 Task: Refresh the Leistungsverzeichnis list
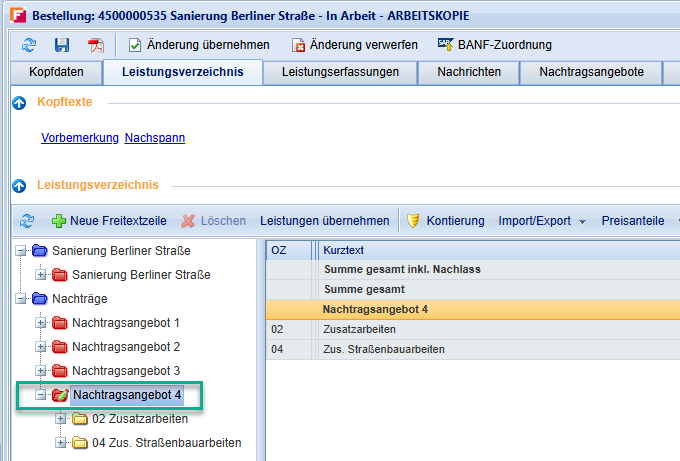pyautogui.click(x=27, y=221)
